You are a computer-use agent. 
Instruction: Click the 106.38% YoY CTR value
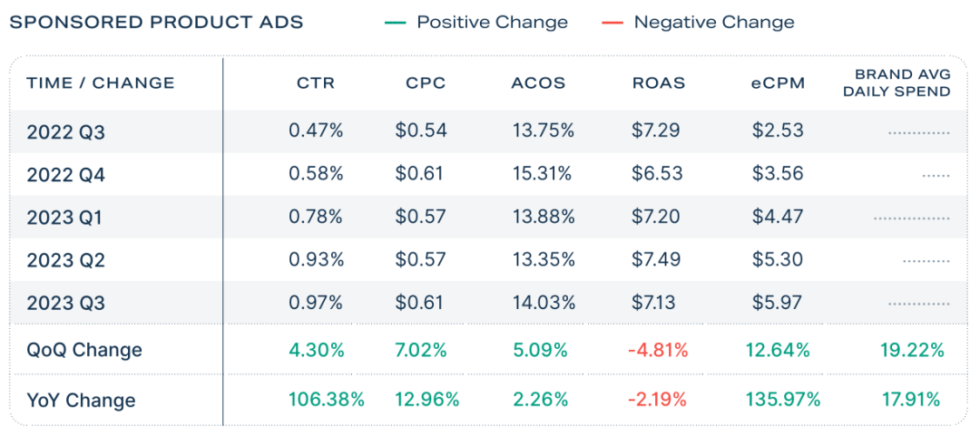click(x=327, y=400)
